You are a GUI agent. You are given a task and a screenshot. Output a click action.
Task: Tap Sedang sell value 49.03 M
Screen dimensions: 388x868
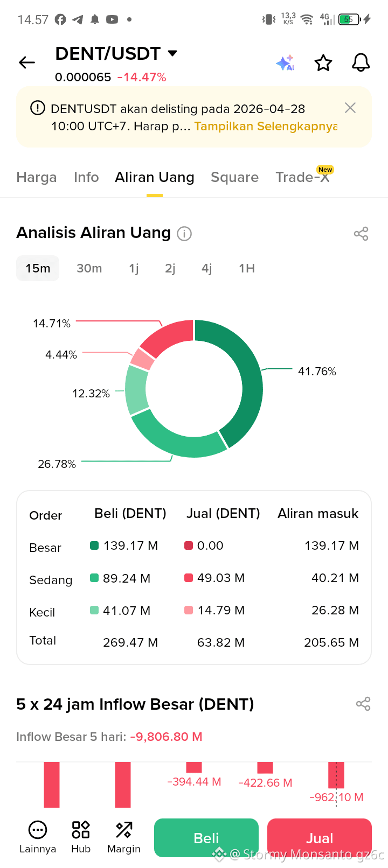(221, 578)
